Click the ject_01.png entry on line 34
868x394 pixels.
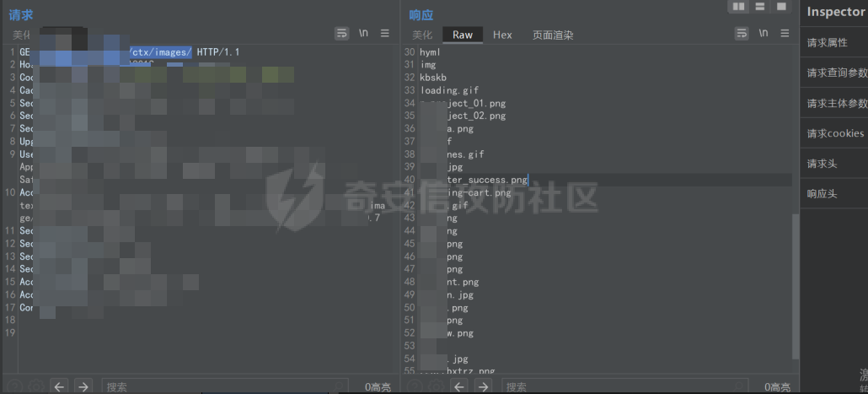click(x=478, y=103)
